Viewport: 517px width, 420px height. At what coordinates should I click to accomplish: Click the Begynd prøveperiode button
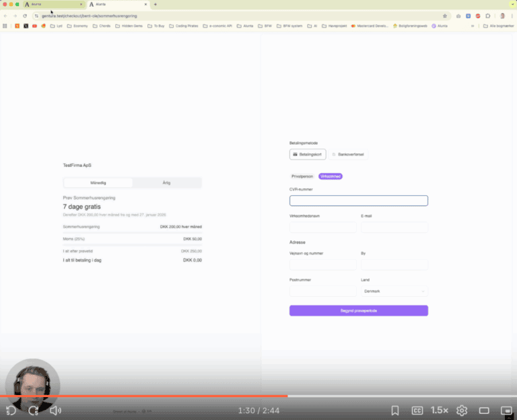point(358,310)
